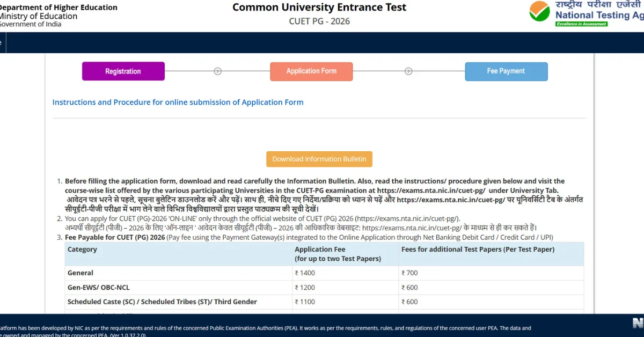Screen dimensions: 644x337
Task: Click Download Information Bulletin button
Action: (x=319, y=159)
